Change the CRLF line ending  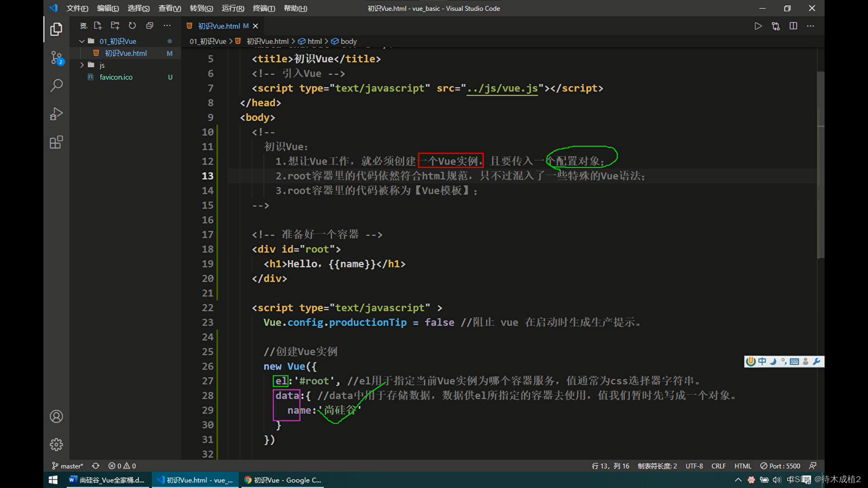click(x=718, y=466)
